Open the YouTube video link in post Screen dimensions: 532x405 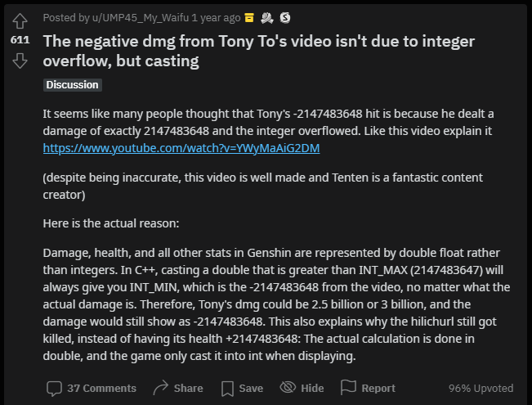(x=181, y=148)
